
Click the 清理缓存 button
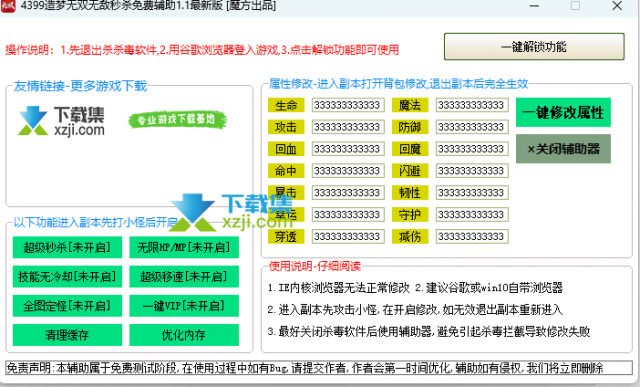click(67, 335)
